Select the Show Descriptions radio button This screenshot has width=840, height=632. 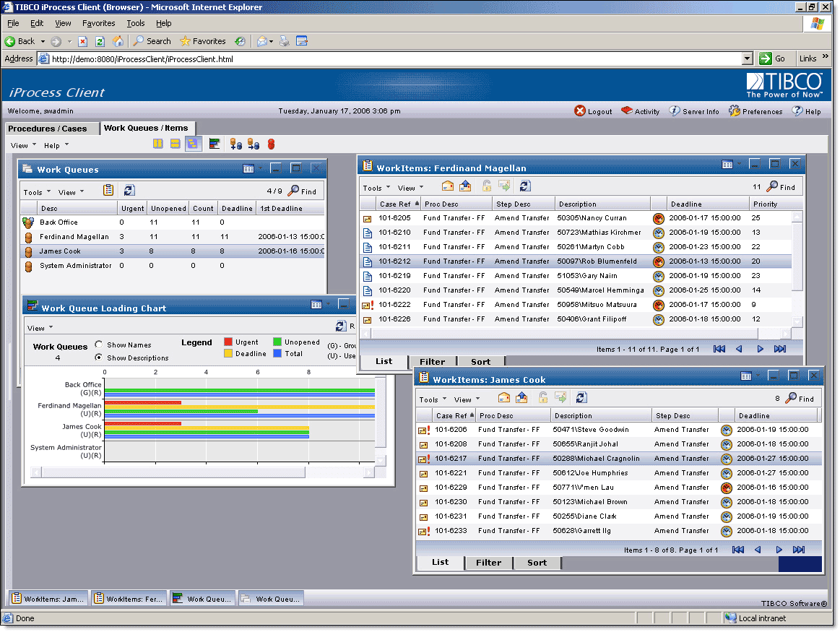[98, 358]
